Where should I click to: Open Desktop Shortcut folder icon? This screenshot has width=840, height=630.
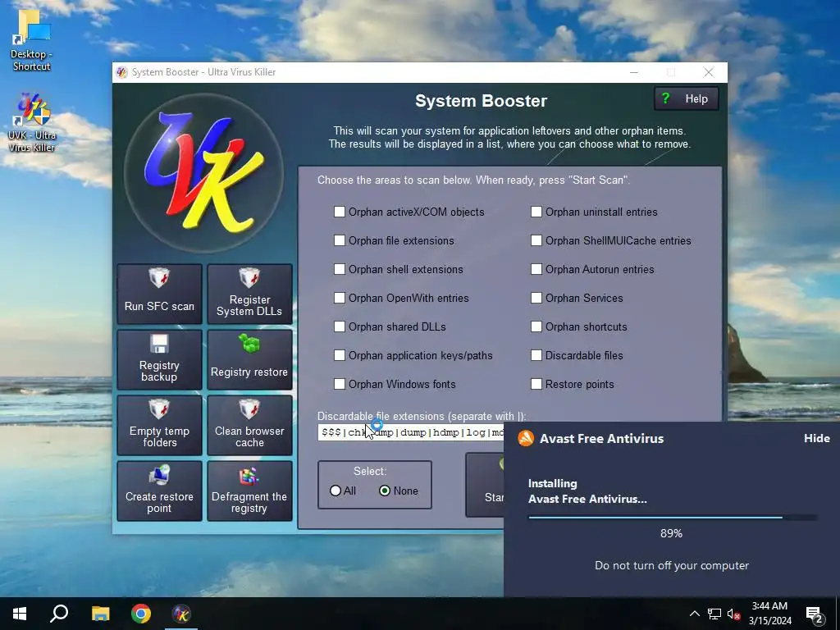[x=31, y=41]
